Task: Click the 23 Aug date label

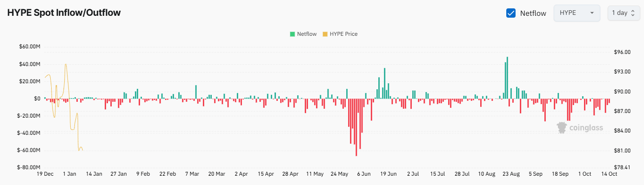Action: (x=511, y=174)
